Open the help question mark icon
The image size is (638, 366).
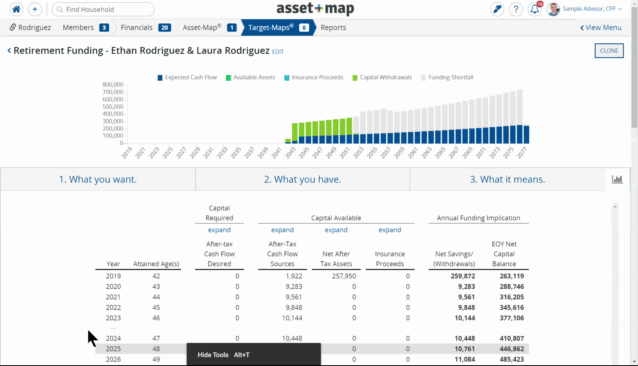[516, 9]
